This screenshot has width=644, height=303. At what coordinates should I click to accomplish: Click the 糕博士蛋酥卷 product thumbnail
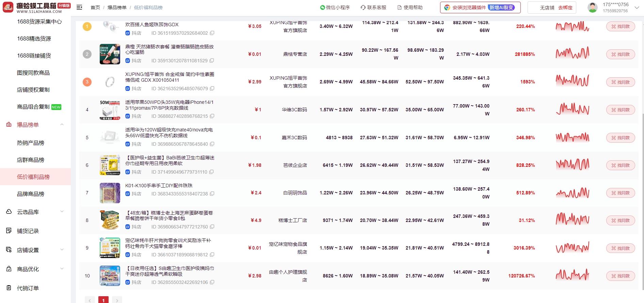click(110, 220)
